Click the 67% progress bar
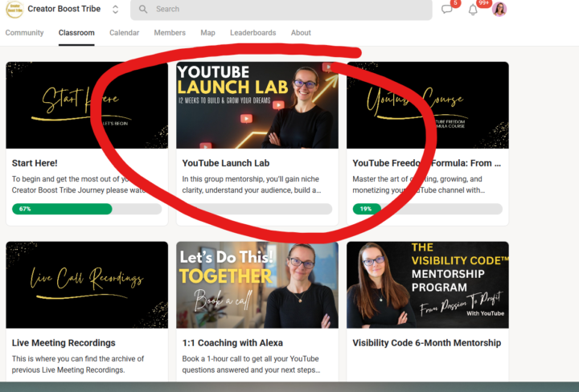The image size is (579, 392). [x=87, y=209]
